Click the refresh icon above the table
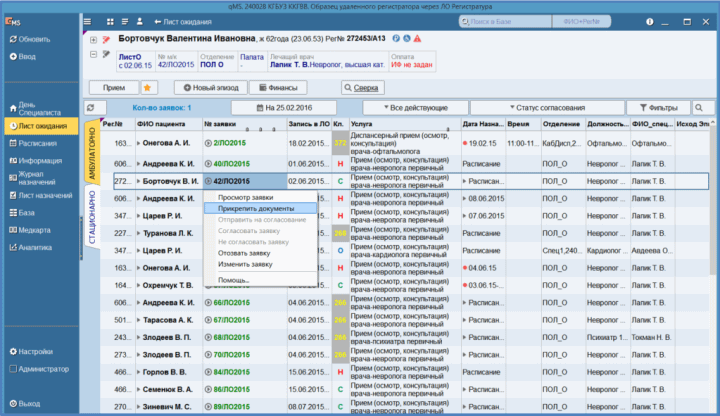The width and height of the screenshot is (720, 416). pos(89,107)
